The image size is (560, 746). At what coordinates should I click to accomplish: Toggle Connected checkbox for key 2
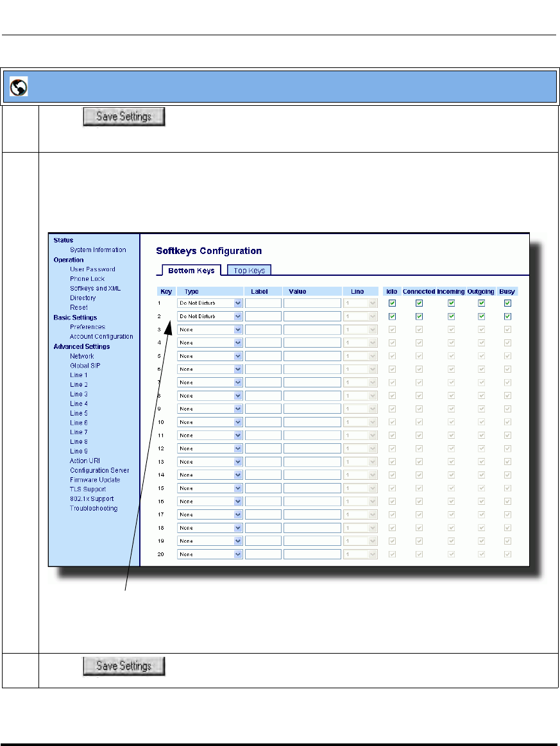419,316
